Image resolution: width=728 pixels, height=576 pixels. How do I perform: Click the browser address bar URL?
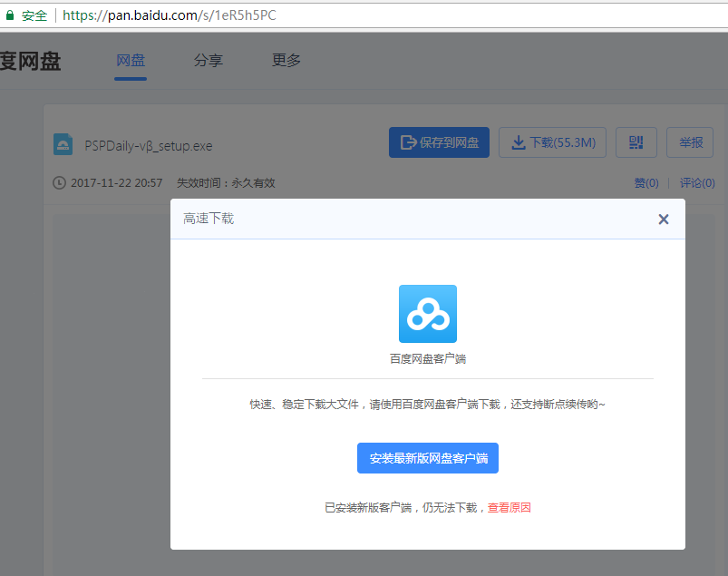[170, 15]
